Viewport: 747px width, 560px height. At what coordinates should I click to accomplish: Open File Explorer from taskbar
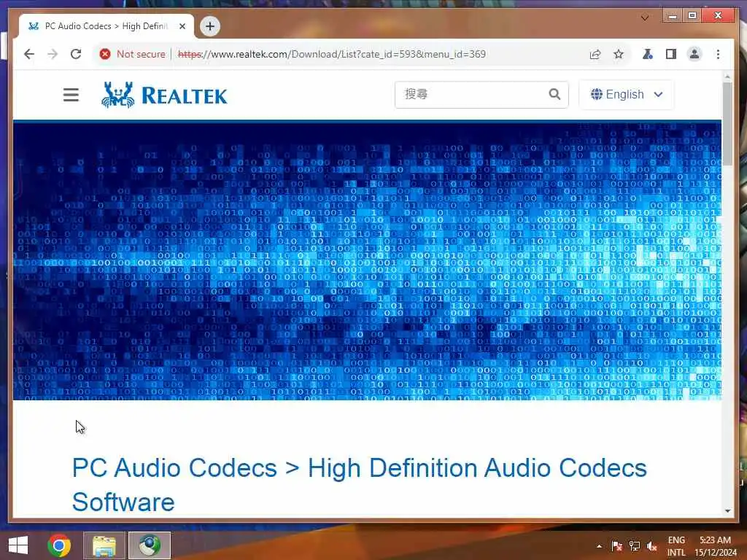(104, 545)
